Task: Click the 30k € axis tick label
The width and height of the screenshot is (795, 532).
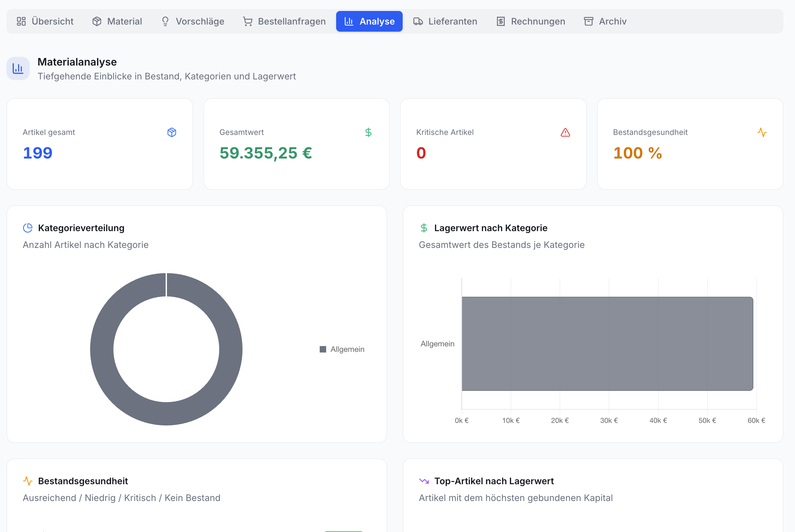Action: [x=609, y=420]
